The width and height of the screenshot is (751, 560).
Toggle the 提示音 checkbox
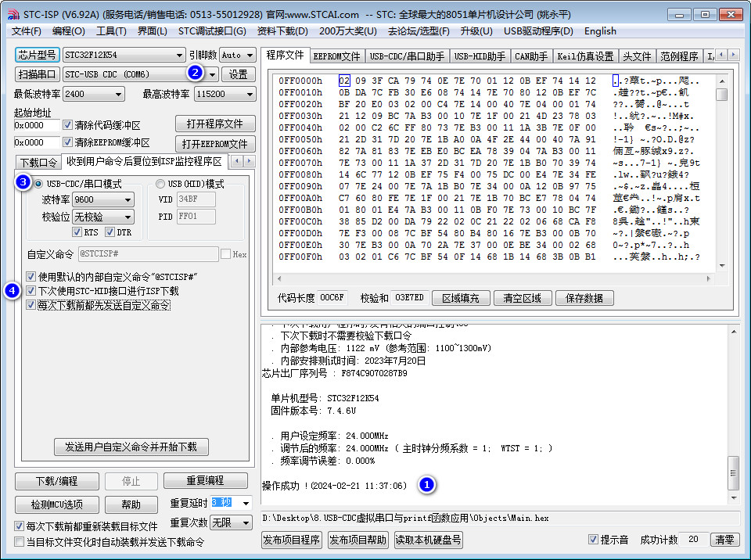[593, 540]
